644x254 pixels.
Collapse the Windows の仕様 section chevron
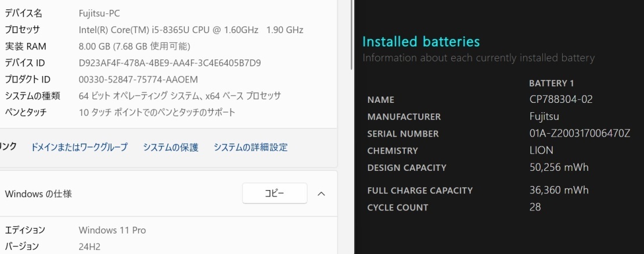322,194
